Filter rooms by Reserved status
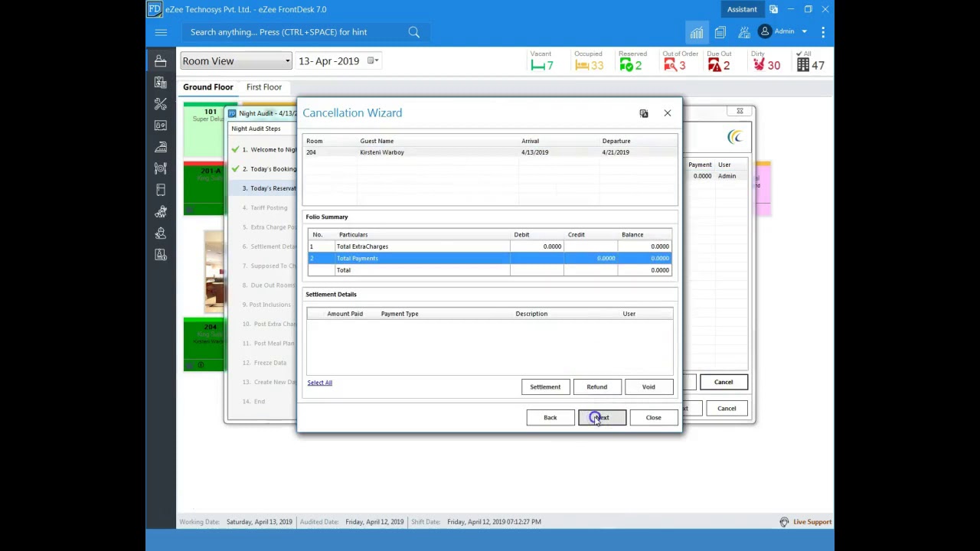 632,61
